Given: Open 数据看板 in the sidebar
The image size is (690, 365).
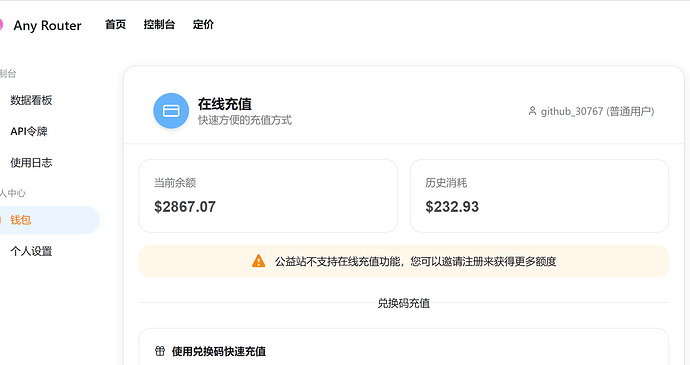Looking at the screenshot, I should coord(31,100).
